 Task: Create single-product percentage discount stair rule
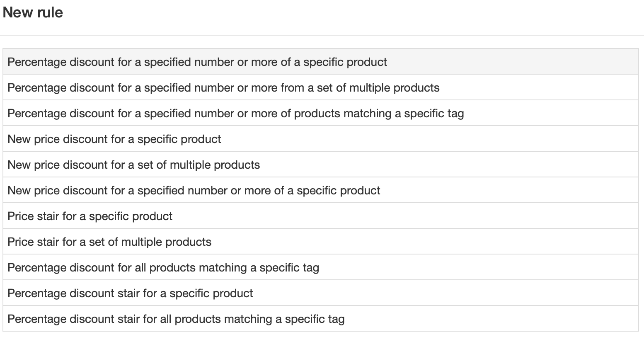130,293
